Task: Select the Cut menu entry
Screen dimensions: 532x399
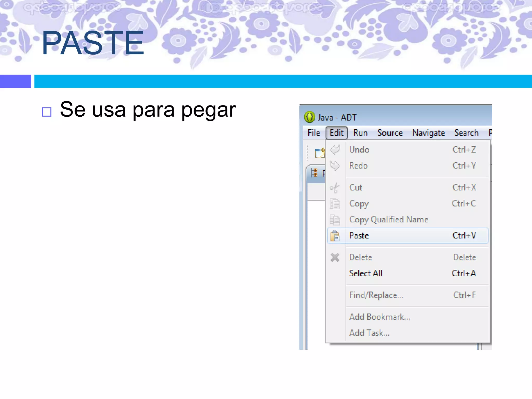Action: tap(408, 188)
